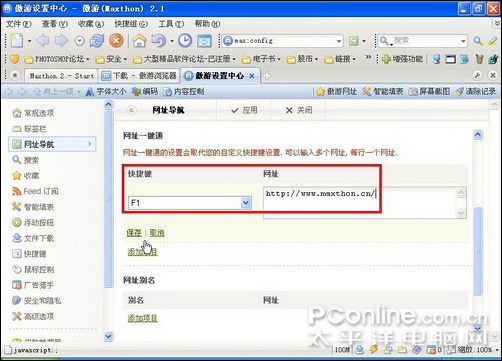
Task: Click the 关闭 close settings button
Action: click(x=299, y=110)
